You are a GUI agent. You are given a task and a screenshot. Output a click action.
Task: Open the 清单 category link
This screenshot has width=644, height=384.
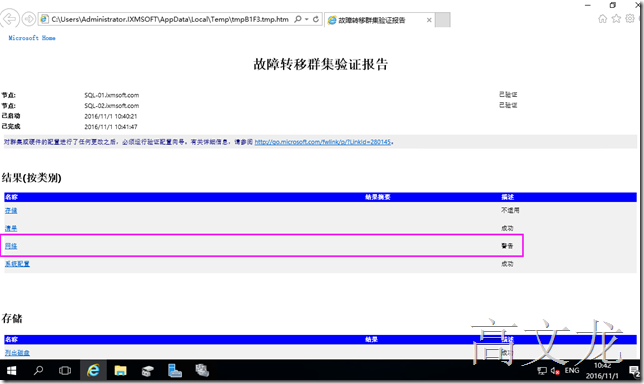tap(11, 228)
